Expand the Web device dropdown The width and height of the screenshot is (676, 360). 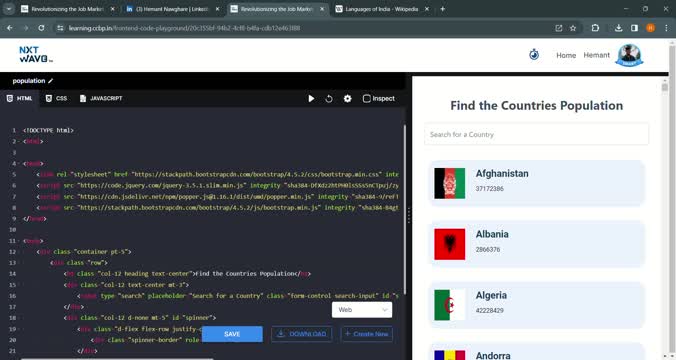(x=362, y=310)
